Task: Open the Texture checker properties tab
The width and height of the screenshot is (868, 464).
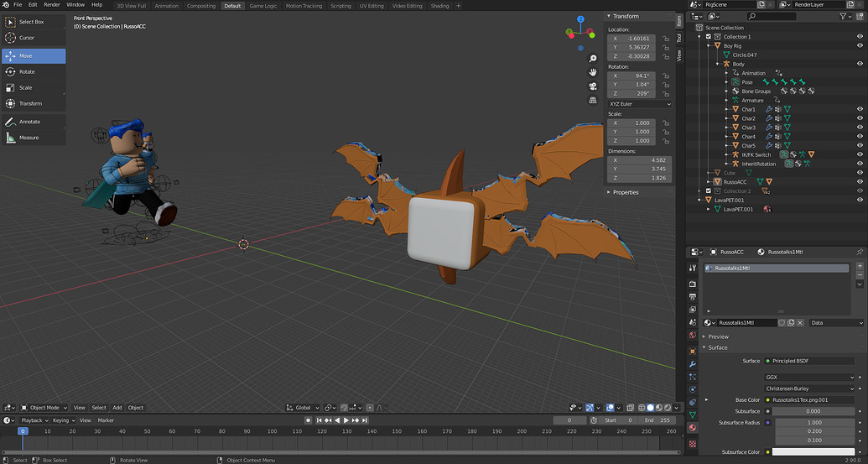Action: 693,444
